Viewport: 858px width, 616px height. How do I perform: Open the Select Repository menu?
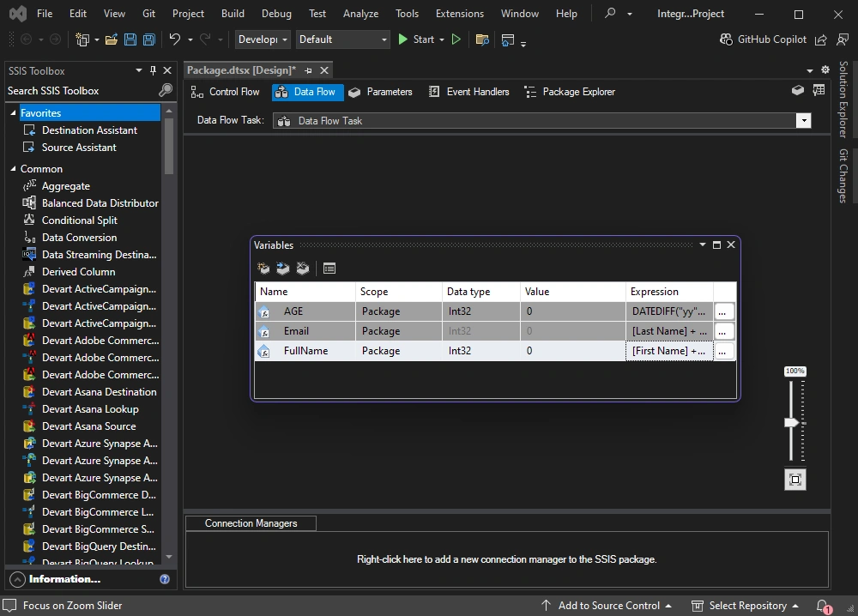click(x=745, y=606)
